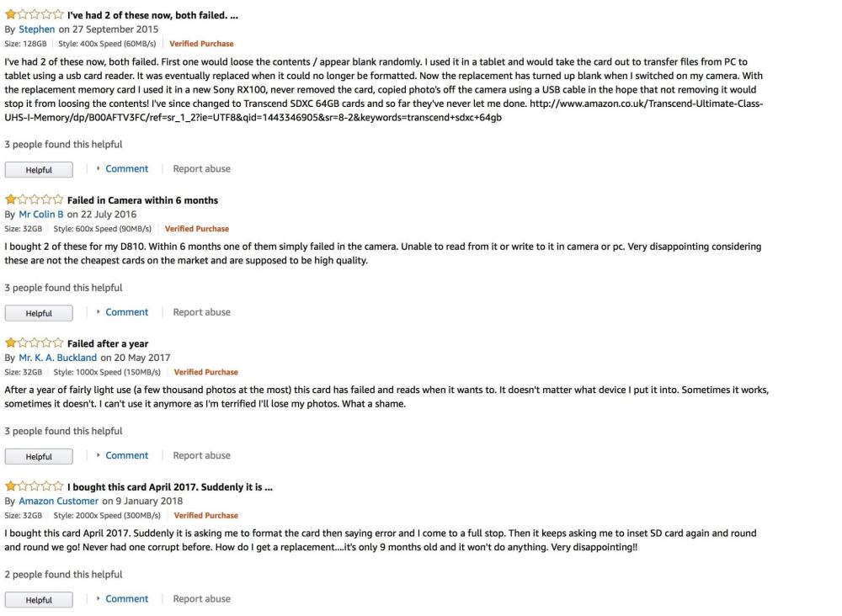Image resolution: width=842 pixels, height=616 pixels.
Task: Mark the 'Failed after a year' review as Helpful
Action: [39, 456]
